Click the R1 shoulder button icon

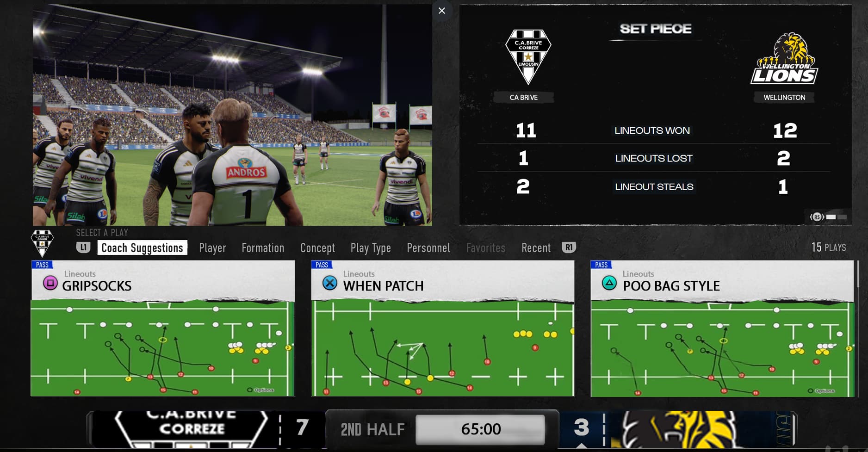click(569, 247)
